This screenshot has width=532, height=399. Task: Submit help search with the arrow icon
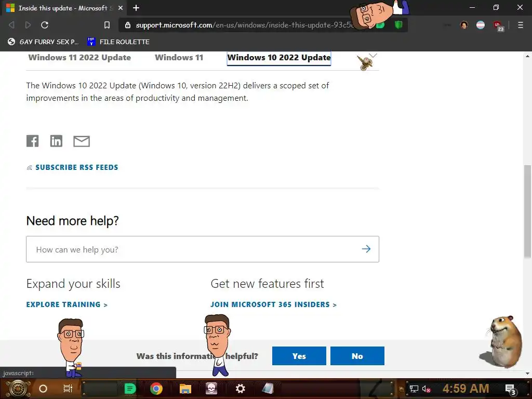click(366, 249)
